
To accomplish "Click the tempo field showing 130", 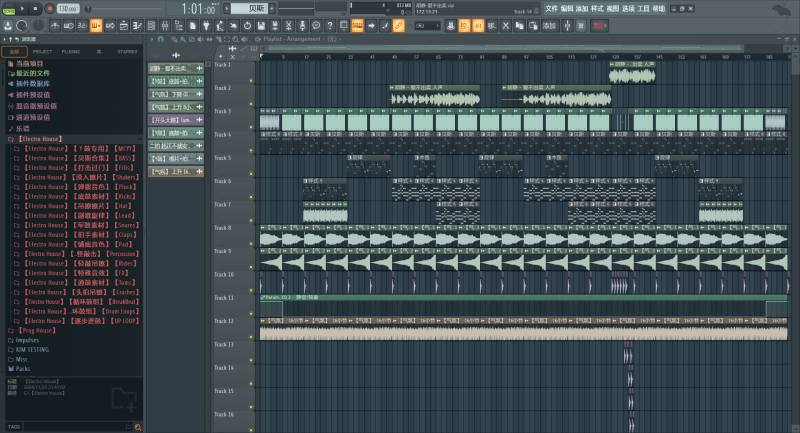I will [67, 8].
